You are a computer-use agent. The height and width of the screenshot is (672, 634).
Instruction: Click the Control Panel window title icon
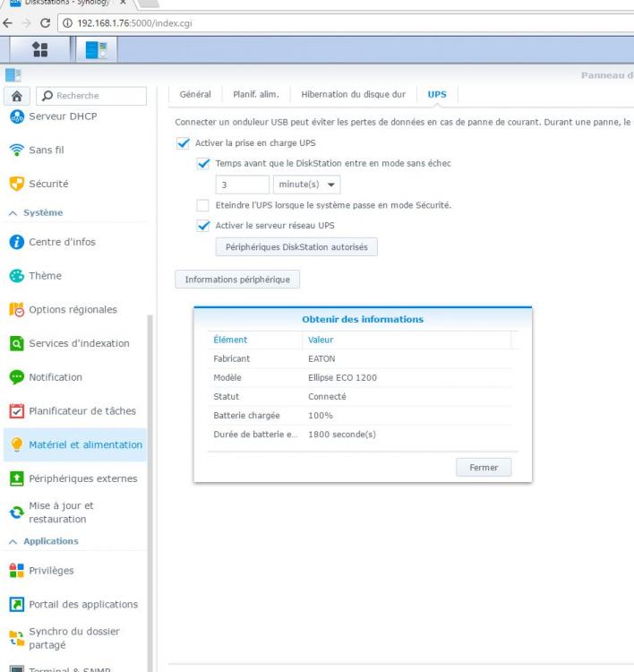tap(13, 75)
